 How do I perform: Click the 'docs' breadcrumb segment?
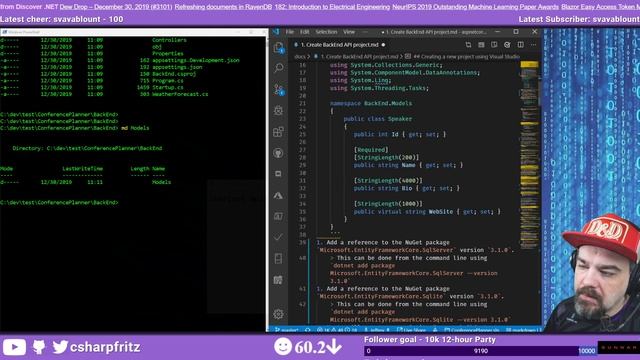click(299, 57)
